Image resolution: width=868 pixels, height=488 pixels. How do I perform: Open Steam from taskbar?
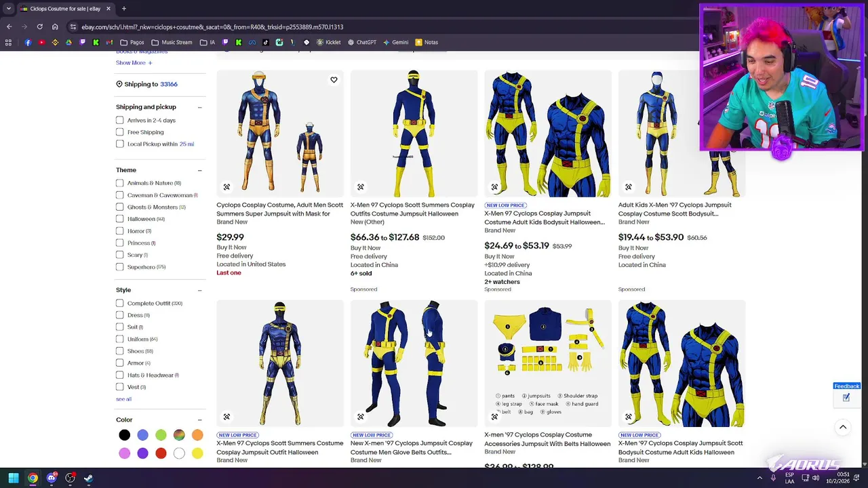88,478
